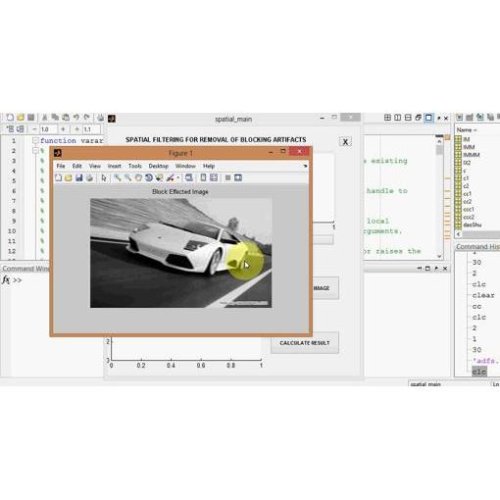
Task: Click Link Plot icon in Figure 1
Action: 189,178
